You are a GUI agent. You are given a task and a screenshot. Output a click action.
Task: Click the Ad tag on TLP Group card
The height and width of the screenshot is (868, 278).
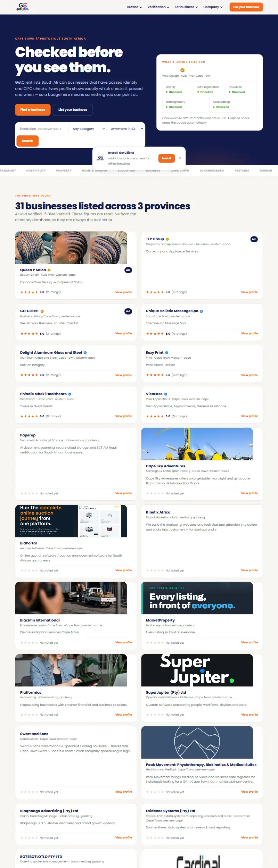pos(254,239)
